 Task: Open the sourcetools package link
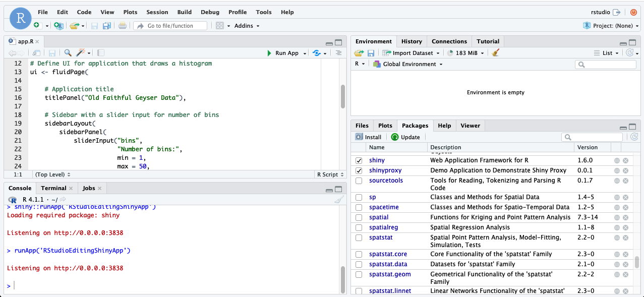pyautogui.click(x=386, y=181)
